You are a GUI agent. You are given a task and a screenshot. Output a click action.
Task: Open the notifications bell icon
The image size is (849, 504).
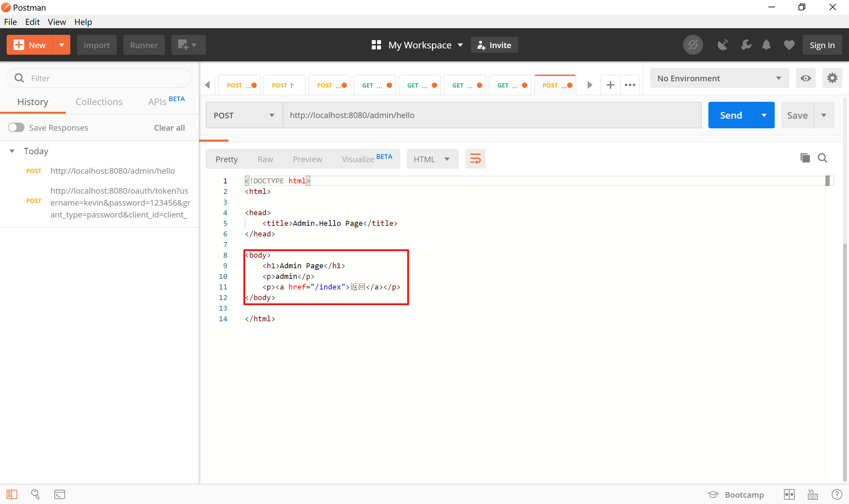point(766,45)
